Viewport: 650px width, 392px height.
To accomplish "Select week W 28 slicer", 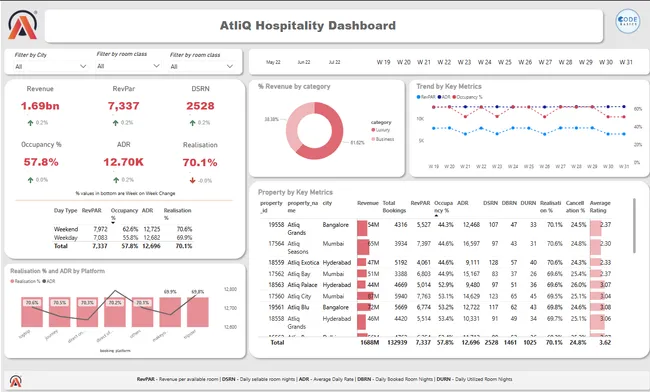I will pyautogui.click(x=565, y=62).
